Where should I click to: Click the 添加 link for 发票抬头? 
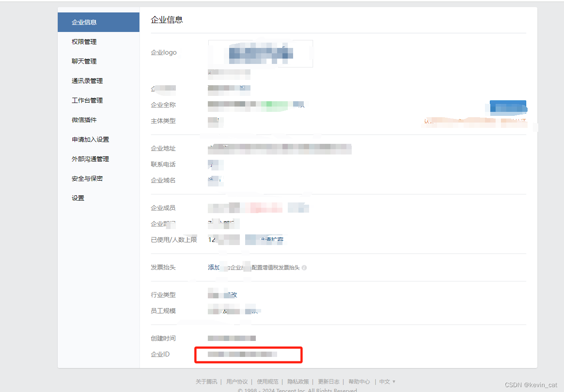(x=214, y=267)
